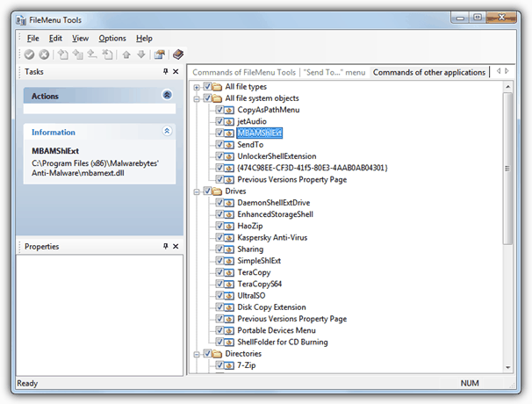
Task: Collapse the All file system objects node
Action: point(197,98)
